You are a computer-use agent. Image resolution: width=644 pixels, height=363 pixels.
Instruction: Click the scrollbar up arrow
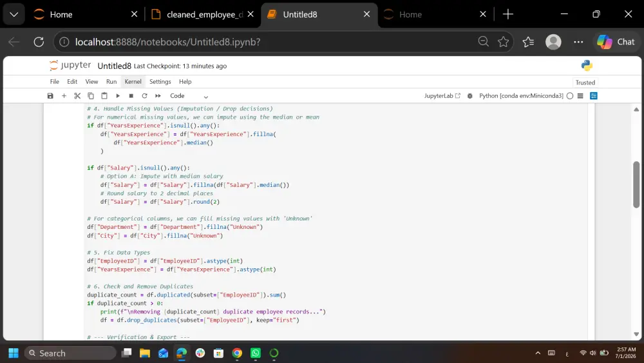pos(636,110)
